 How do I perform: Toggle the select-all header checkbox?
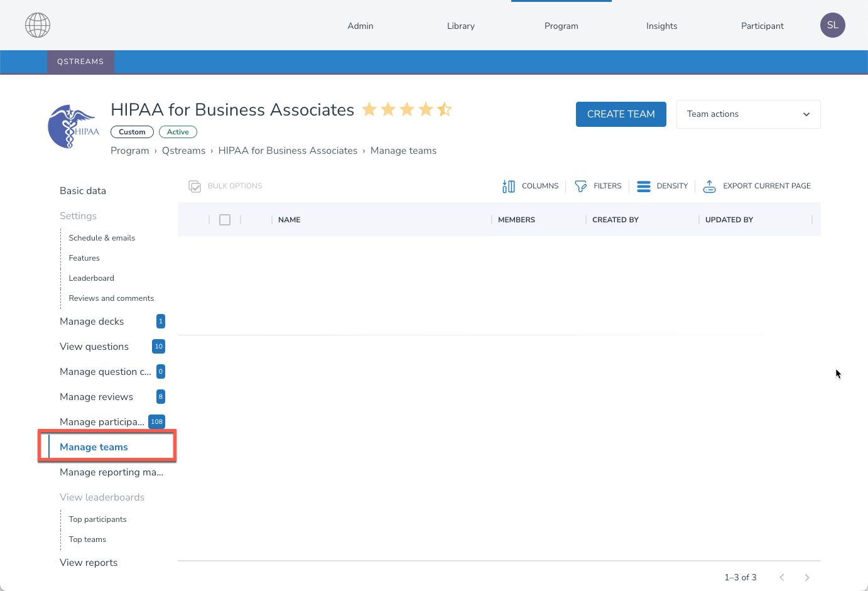(x=225, y=220)
